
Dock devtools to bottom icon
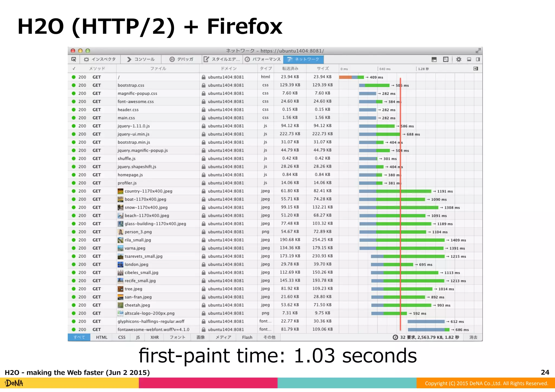tap(469, 59)
